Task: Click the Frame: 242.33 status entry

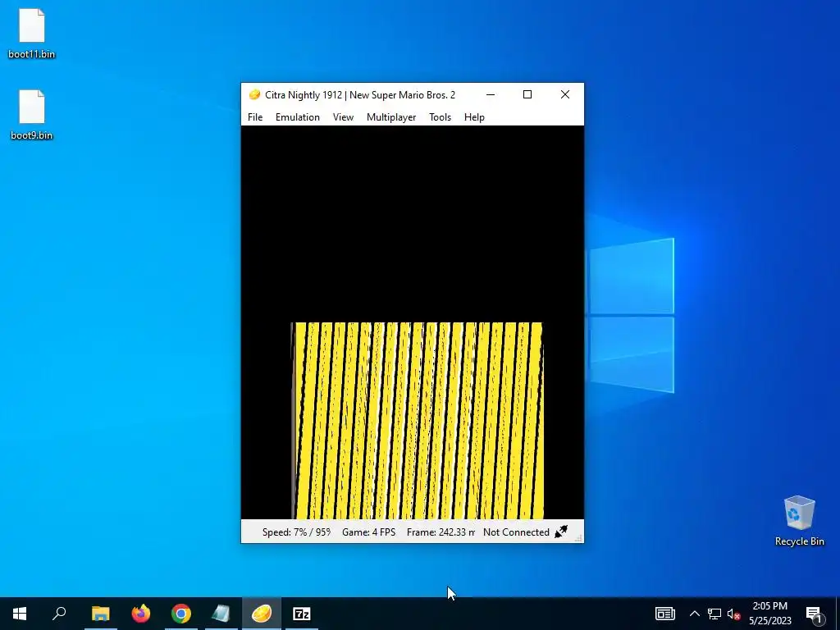Action: [x=441, y=532]
